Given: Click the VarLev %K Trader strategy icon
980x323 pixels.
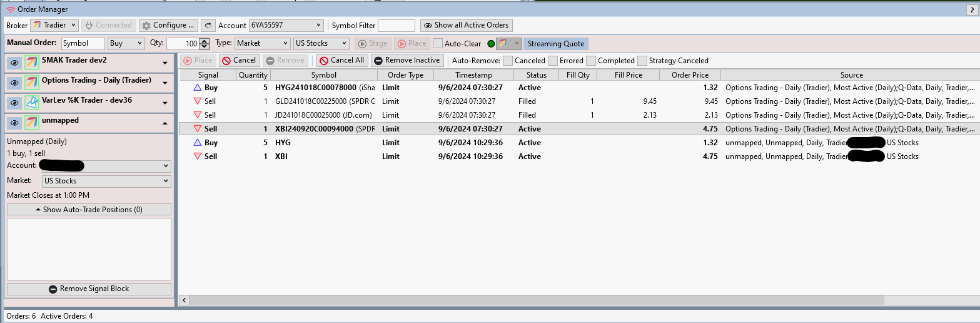Looking at the screenshot, I should pos(32,103).
